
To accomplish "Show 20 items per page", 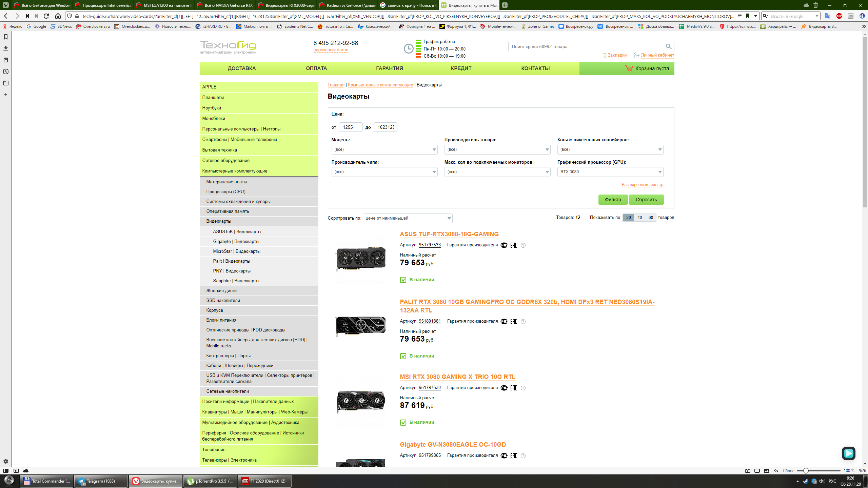I will tap(628, 218).
